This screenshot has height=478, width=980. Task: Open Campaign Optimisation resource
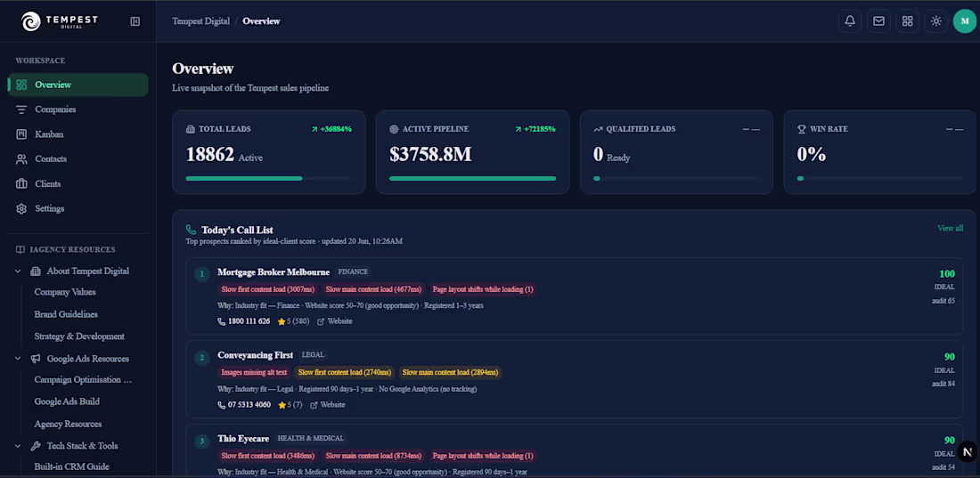click(x=83, y=380)
